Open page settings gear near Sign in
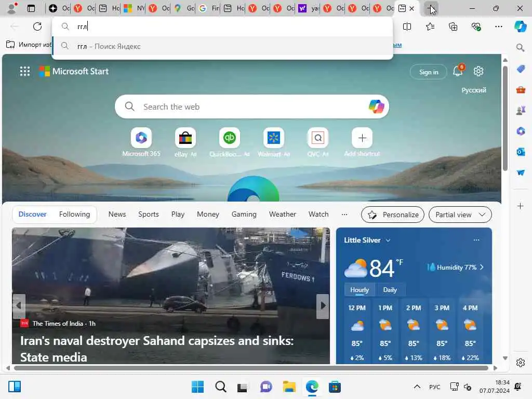 click(478, 71)
